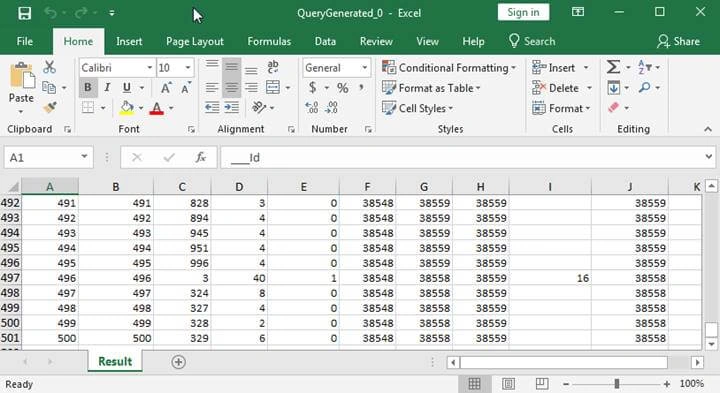720x393 pixels.
Task: Open the Calibri font name dropdown
Action: pos(150,67)
